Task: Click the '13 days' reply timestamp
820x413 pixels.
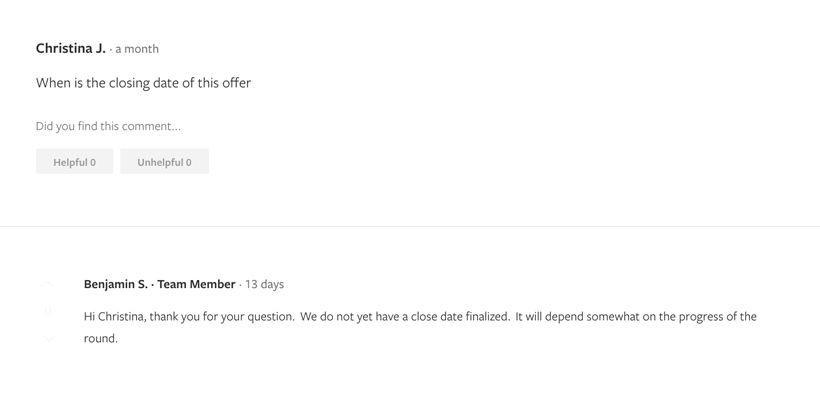Action: [x=264, y=284]
